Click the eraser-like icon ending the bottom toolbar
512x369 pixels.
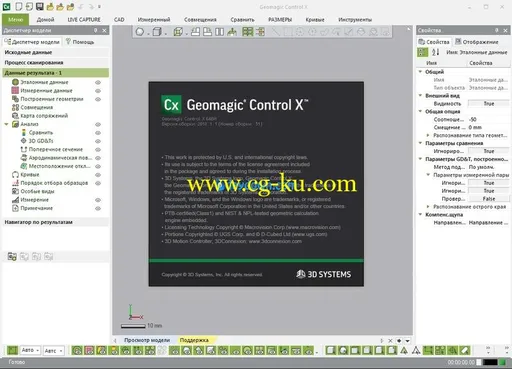tap(465, 350)
